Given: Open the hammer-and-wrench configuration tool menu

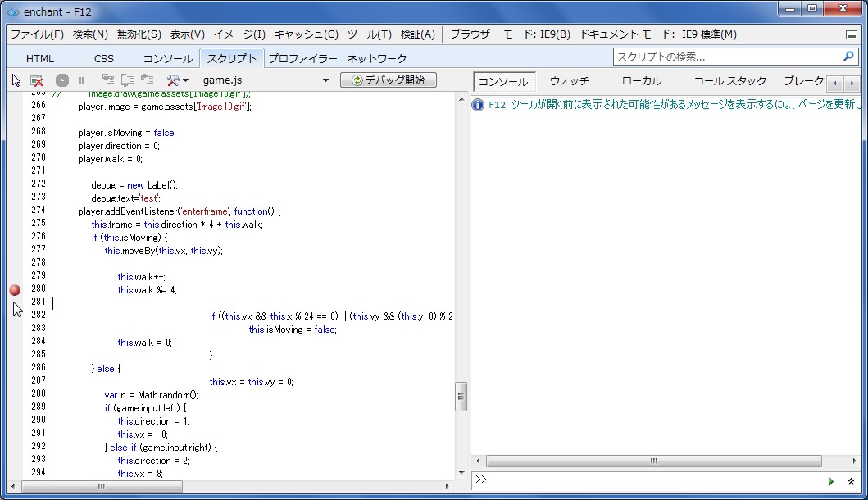Looking at the screenshot, I should 177,80.
